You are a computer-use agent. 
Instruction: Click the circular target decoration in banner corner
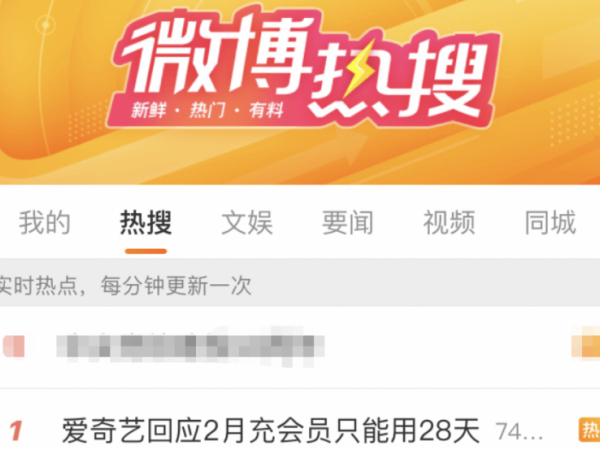(x=46, y=25)
